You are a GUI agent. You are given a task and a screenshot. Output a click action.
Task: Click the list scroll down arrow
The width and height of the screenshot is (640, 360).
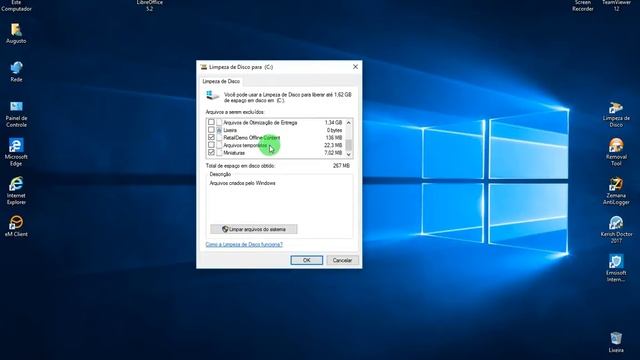point(349,154)
